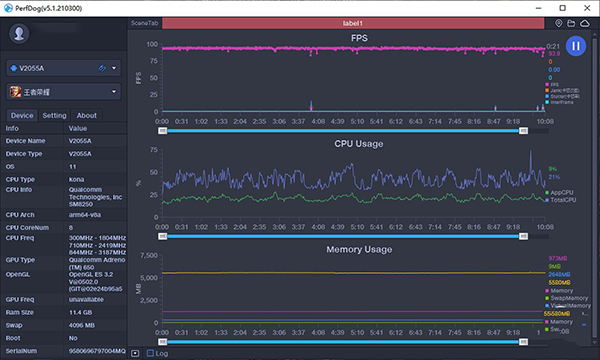Click the Swap value 4096 MB

81,325
